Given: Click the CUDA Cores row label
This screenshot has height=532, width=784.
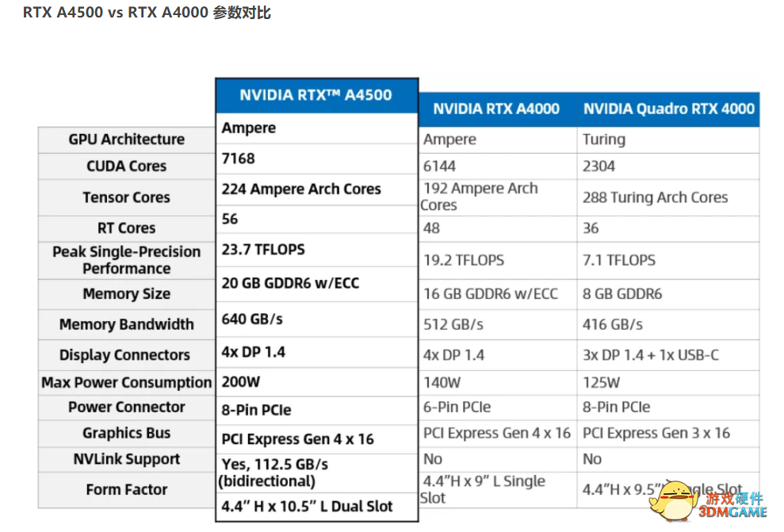Looking at the screenshot, I should coord(127,166).
